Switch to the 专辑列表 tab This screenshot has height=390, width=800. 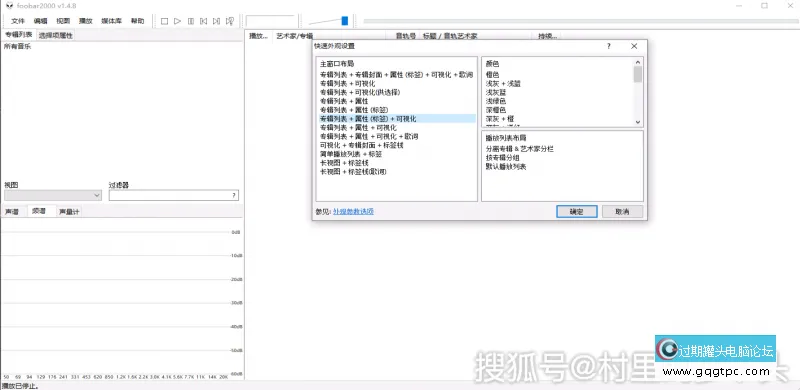coord(18,35)
